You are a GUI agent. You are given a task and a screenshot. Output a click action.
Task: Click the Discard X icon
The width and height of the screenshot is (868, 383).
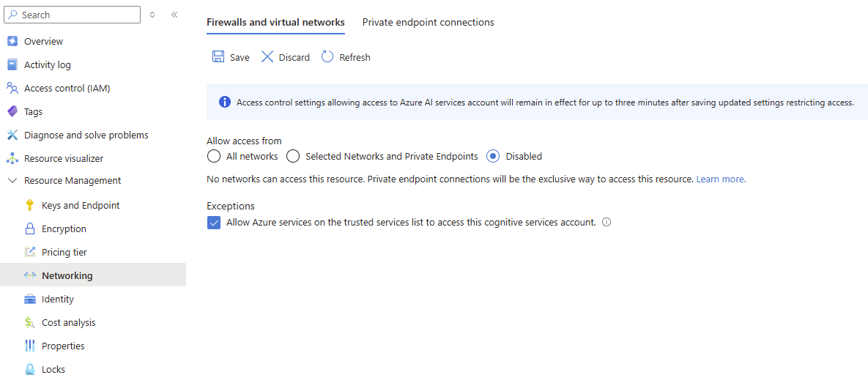pos(267,57)
